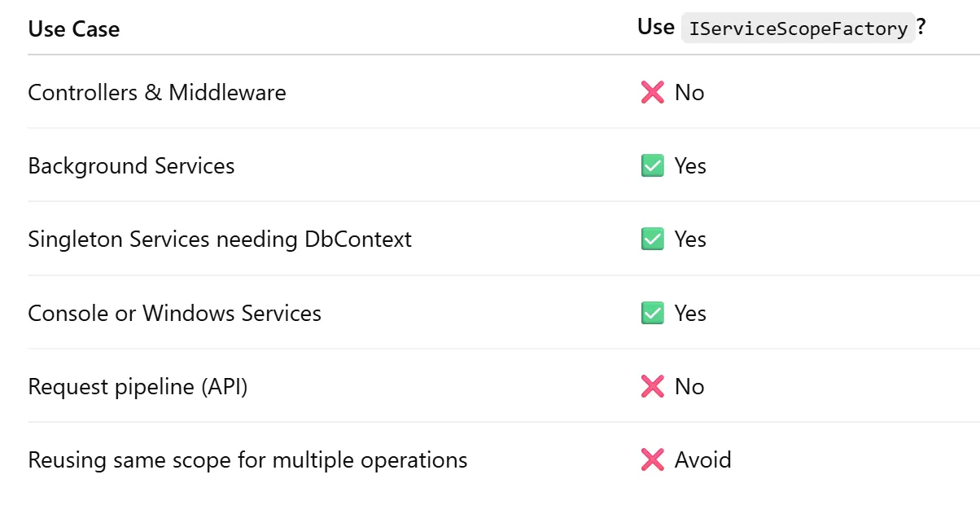Image resolution: width=980 pixels, height=523 pixels.
Task: Click Console or Windows Services text
Action: point(174,313)
